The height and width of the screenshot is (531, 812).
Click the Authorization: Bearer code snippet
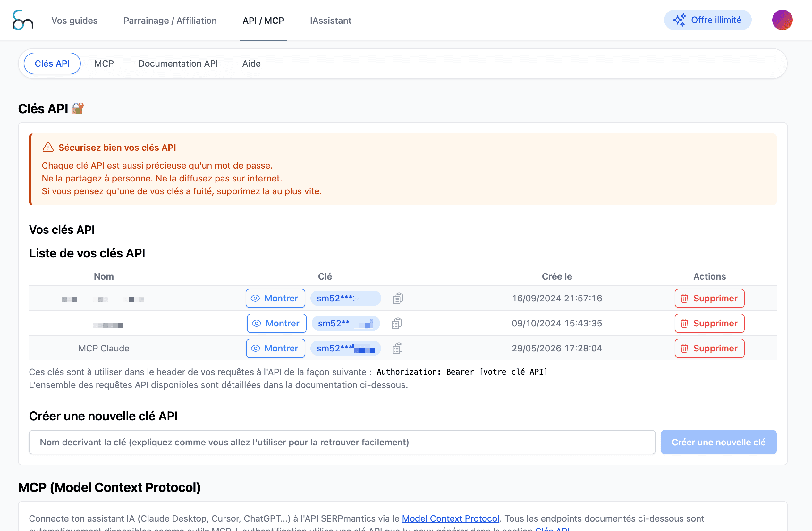(462, 372)
